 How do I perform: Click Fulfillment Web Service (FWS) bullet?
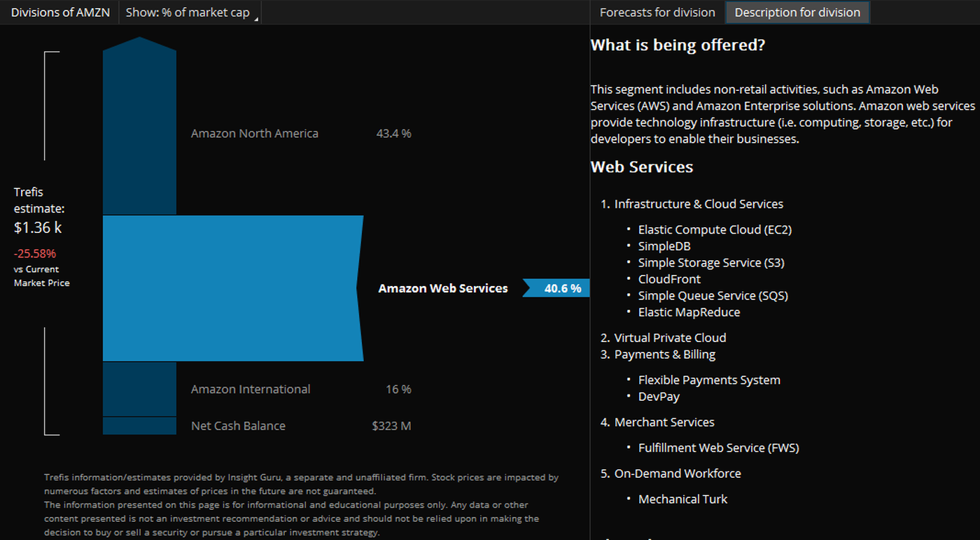click(x=718, y=448)
